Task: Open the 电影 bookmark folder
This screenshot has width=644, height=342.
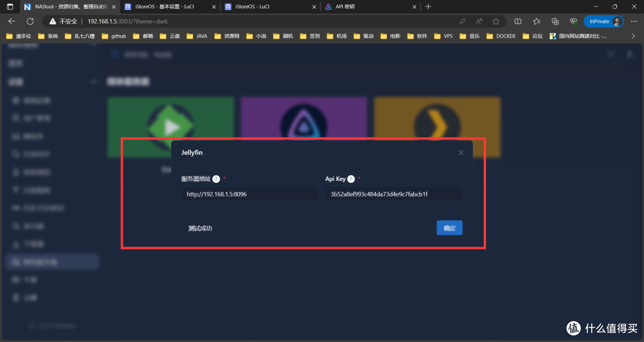Action: click(390, 36)
